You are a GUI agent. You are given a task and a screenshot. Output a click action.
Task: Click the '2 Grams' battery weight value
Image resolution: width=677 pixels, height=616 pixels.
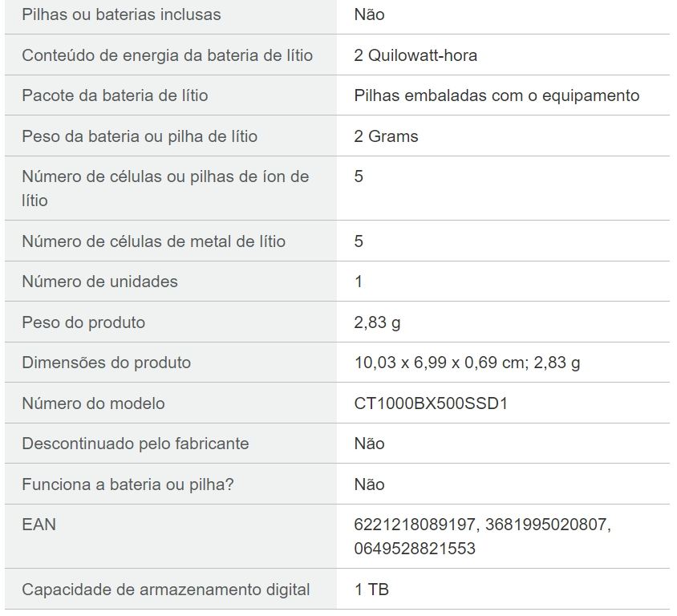[386, 136]
